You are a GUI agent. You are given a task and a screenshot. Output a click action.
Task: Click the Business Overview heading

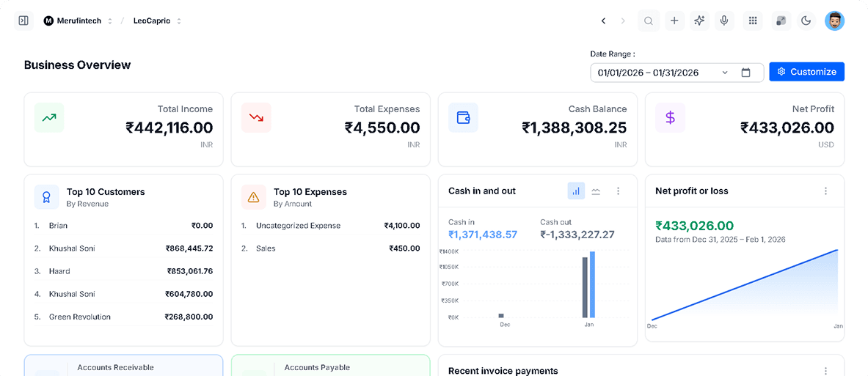[78, 64]
